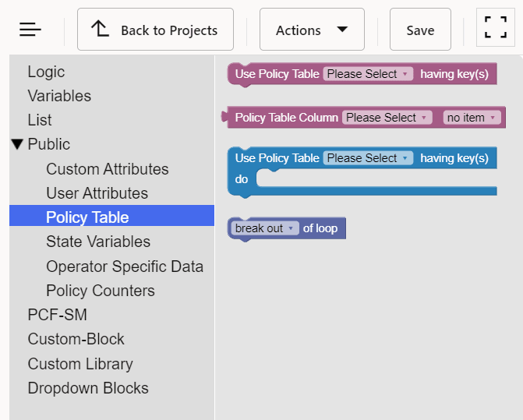523x420 pixels.
Task: Select the Logic category
Action: pos(46,72)
